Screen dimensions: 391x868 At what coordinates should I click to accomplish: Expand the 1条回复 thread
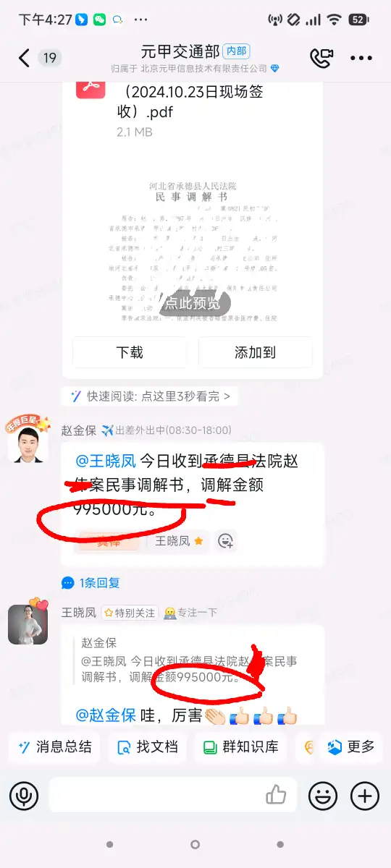click(x=91, y=582)
